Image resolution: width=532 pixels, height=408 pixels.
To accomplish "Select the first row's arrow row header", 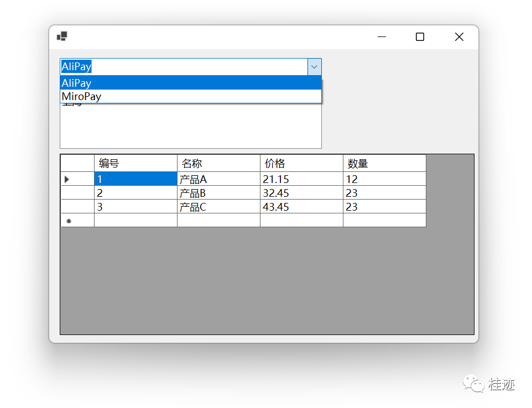I will tap(77, 179).
